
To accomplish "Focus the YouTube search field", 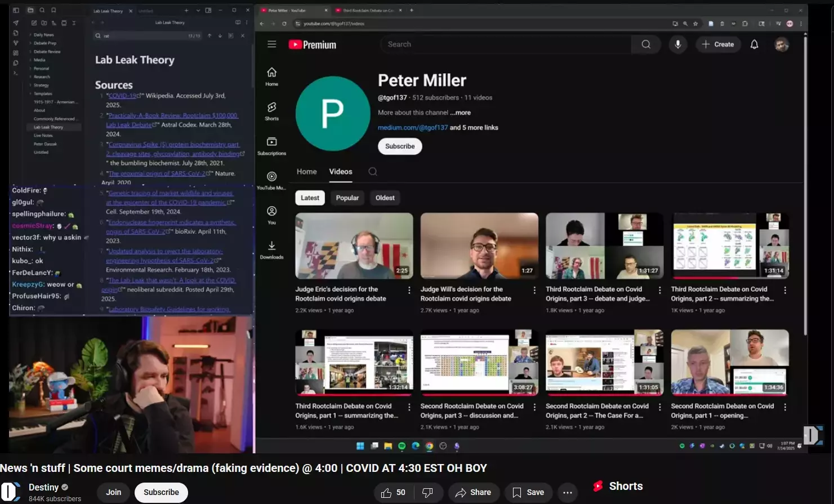I will pyautogui.click(x=506, y=44).
